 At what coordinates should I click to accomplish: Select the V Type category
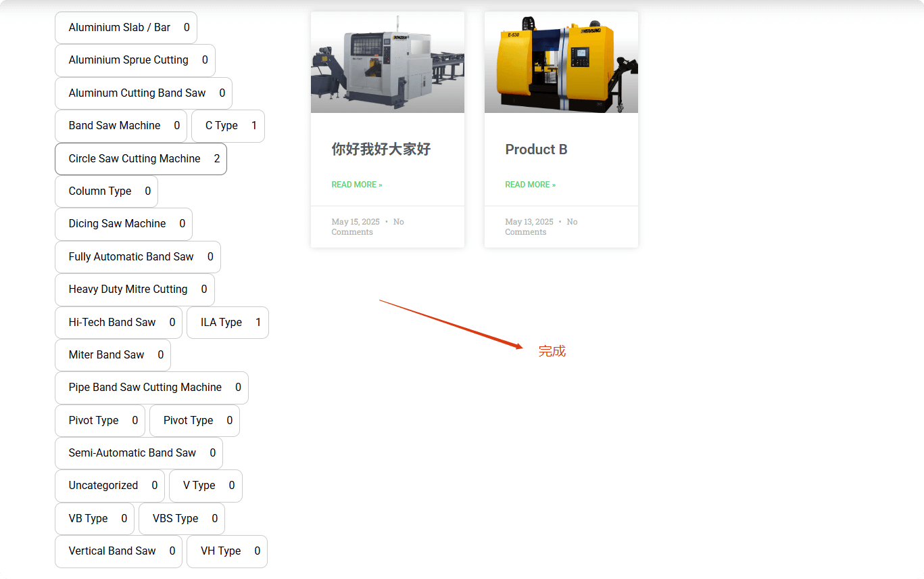pyautogui.click(x=205, y=486)
